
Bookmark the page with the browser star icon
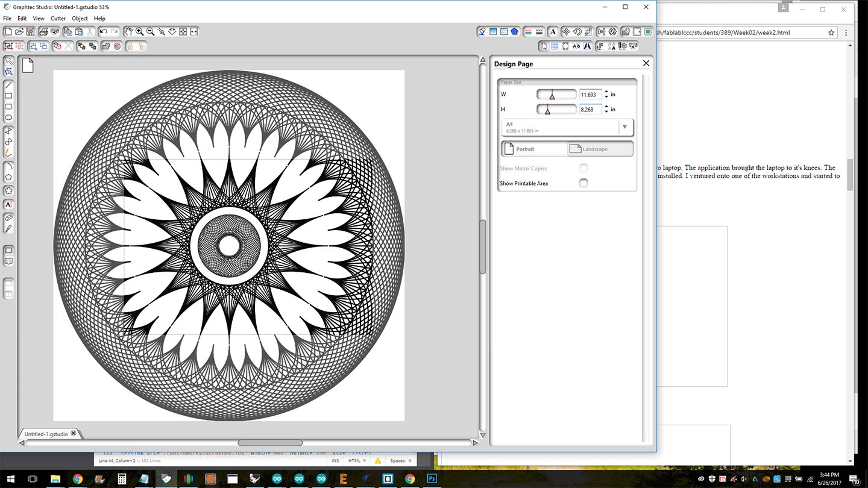click(831, 33)
